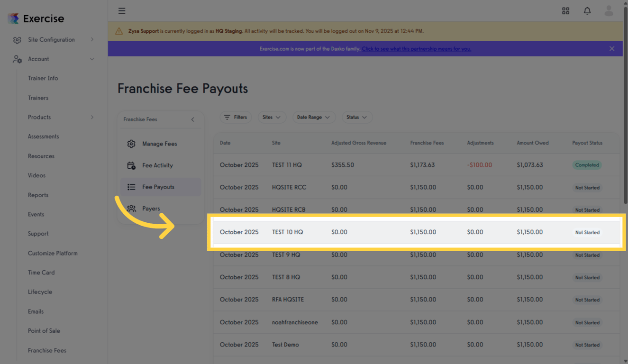The height and width of the screenshot is (364, 628).
Task: Select Franchise Fees in the sidebar
Action: tap(47, 350)
